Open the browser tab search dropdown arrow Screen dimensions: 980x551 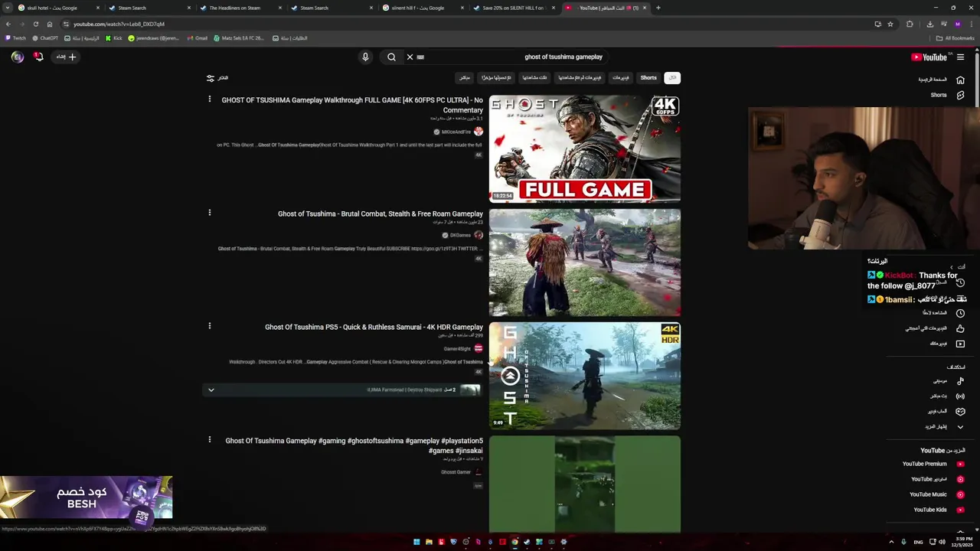(8, 8)
